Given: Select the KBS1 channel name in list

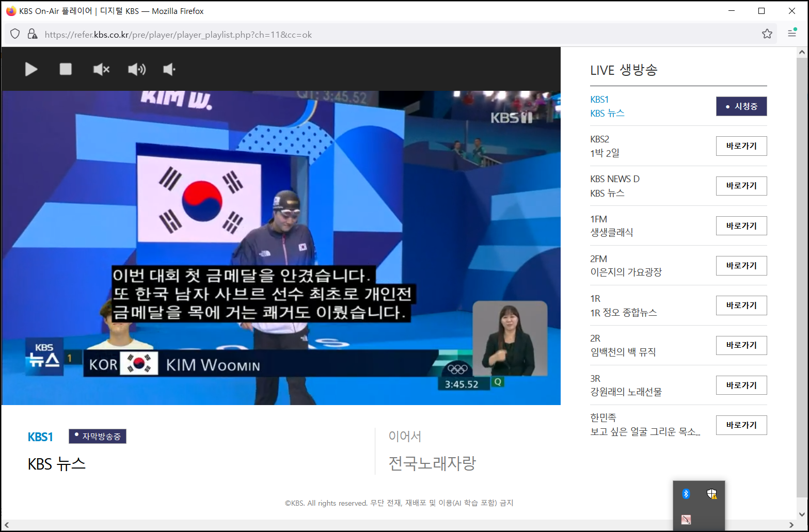Looking at the screenshot, I should (599, 100).
